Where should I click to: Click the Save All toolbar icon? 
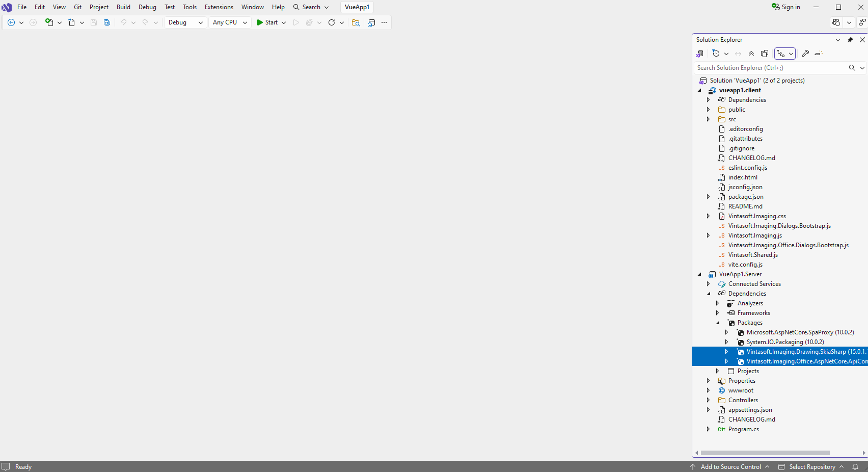click(x=107, y=22)
